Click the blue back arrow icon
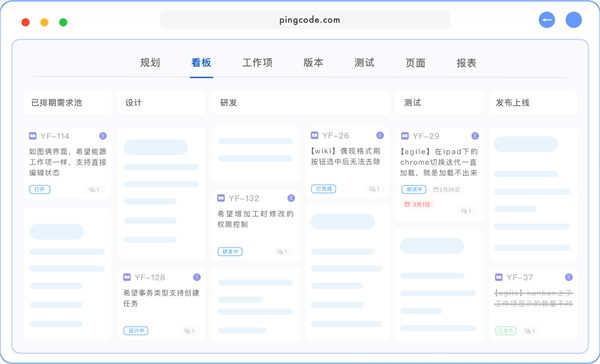This screenshot has width=600, height=364. tap(547, 20)
